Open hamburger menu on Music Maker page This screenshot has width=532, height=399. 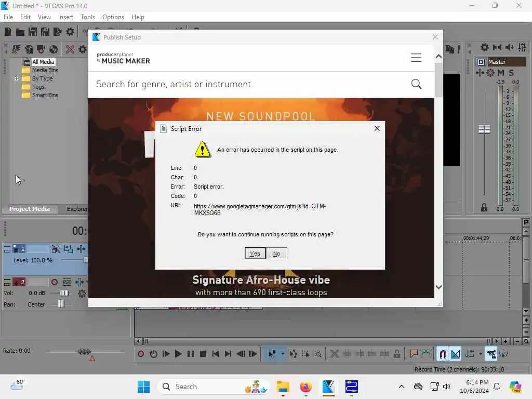pos(416,57)
